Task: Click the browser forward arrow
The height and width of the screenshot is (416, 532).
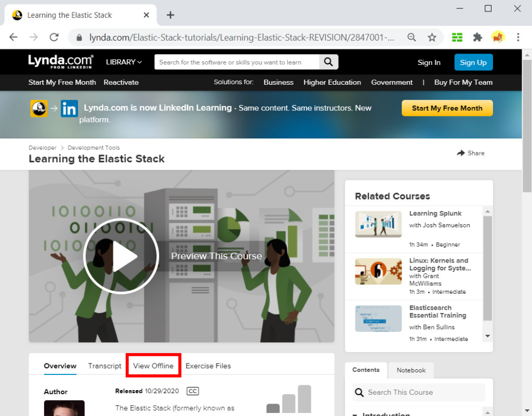Action: point(34,37)
